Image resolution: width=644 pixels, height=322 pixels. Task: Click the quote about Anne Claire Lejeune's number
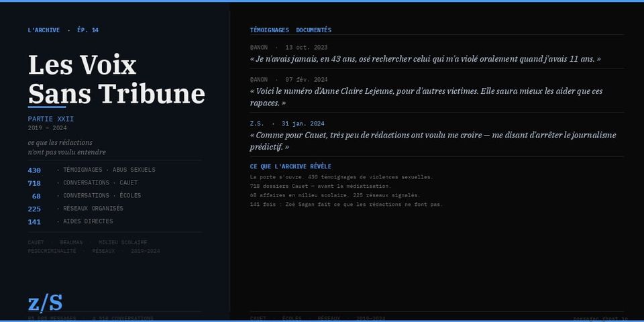[x=427, y=97]
